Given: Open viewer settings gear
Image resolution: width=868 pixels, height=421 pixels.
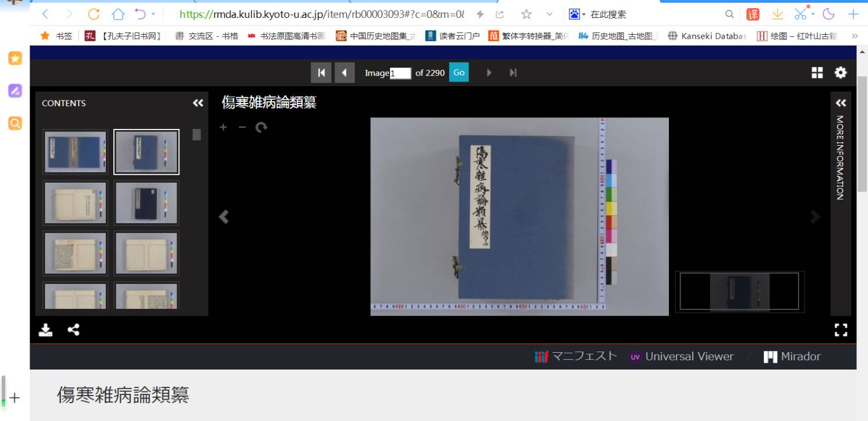Looking at the screenshot, I should click(x=840, y=72).
